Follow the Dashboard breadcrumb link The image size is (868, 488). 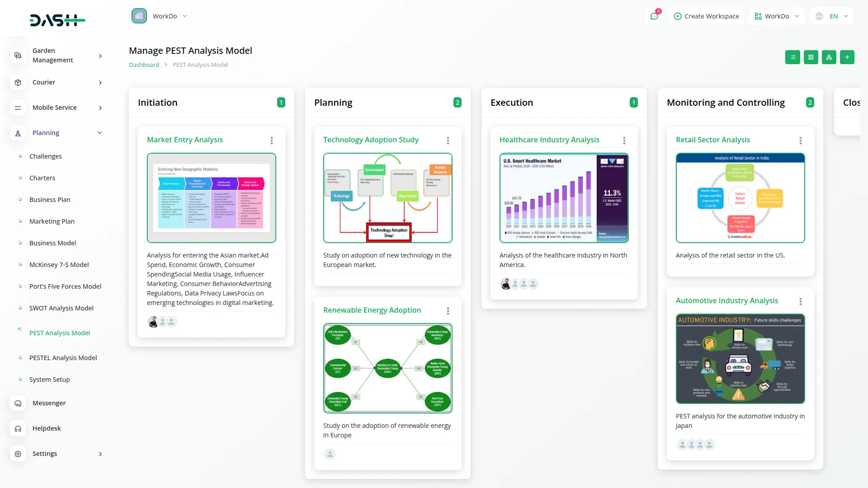point(144,65)
